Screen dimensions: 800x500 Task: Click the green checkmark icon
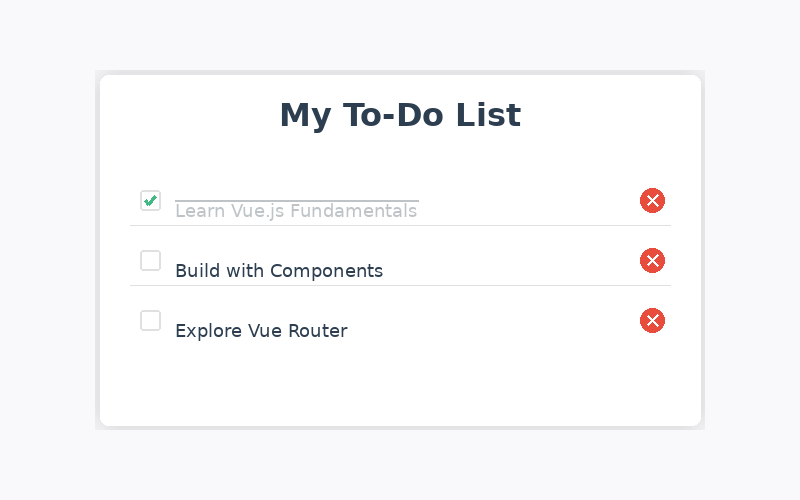(x=151, y=201)
